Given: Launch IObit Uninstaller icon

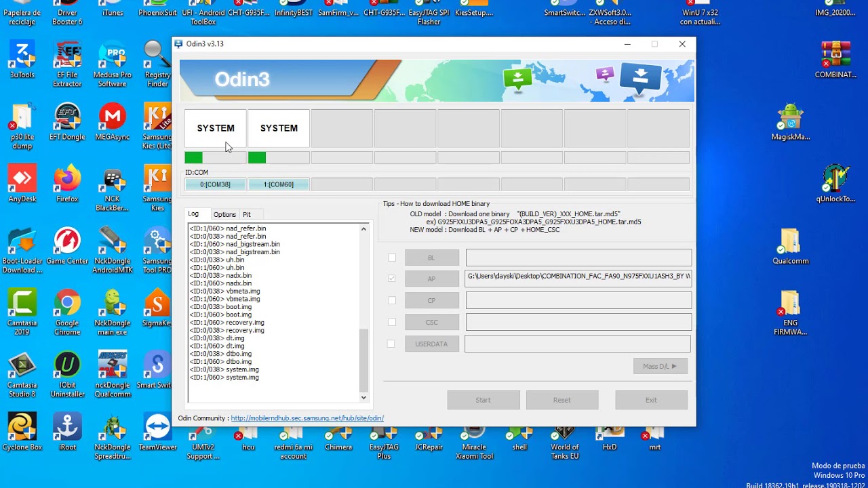Looking at the screenshot, I should coord(67,375).
